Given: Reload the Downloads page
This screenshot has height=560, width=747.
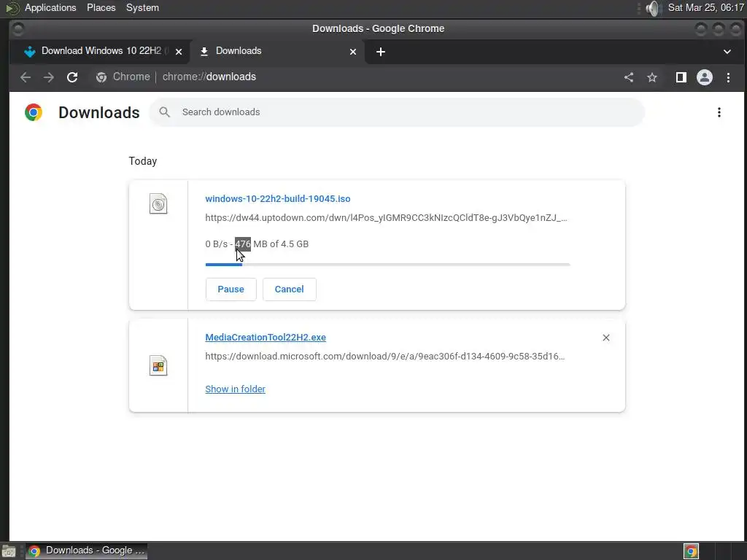Looking at the screenshot, I should tap(72, 77).
